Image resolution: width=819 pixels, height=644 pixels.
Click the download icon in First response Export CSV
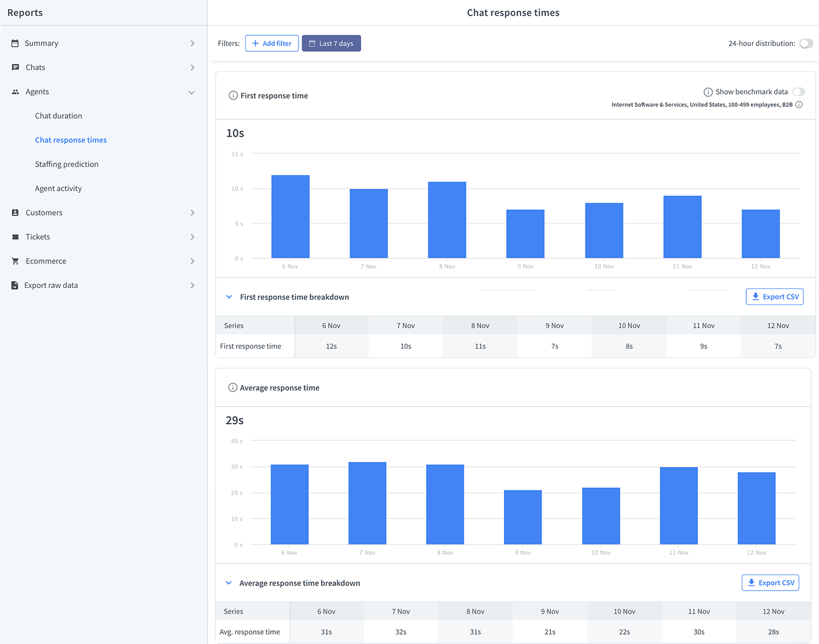pos(755,296)
